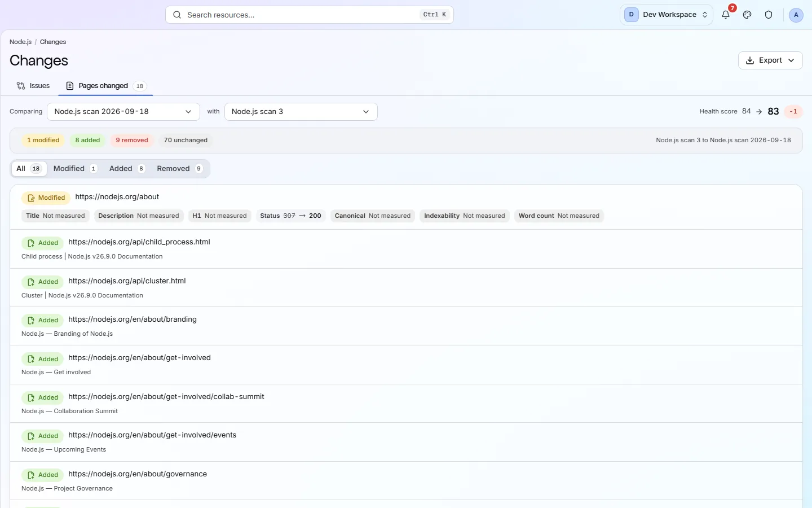Click the 'Node.js — Project Governance' title
The image size is (812, 508).
pyautogui.click(x=67, y=489)
